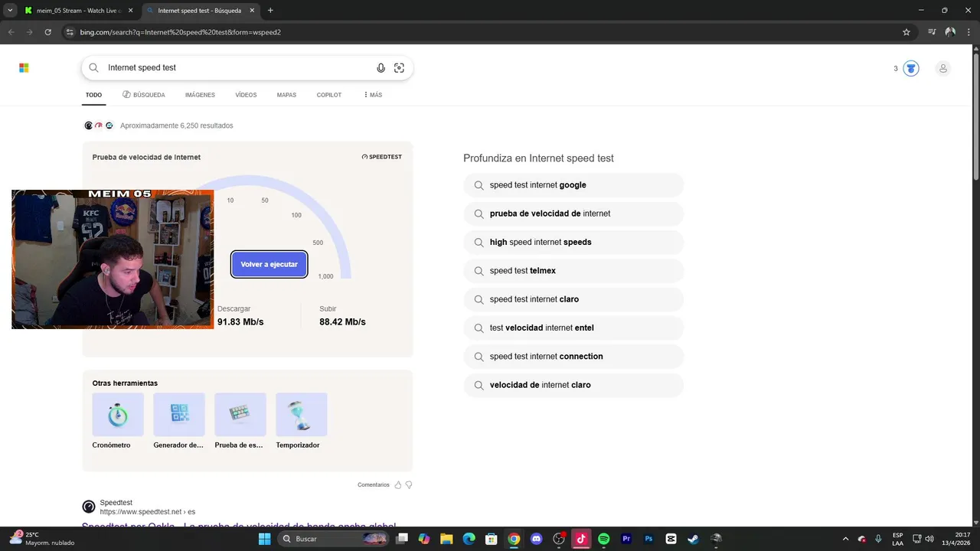Open Microsoft Store from the taskbar
This screenshot has height=551, width=980.
(x=491, y=539)
